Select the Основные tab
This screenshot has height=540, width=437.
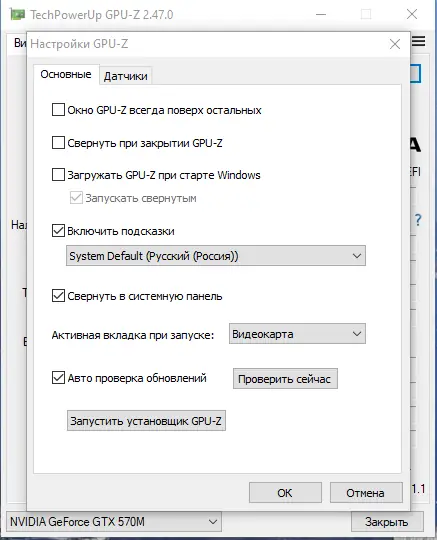(66, 74)
